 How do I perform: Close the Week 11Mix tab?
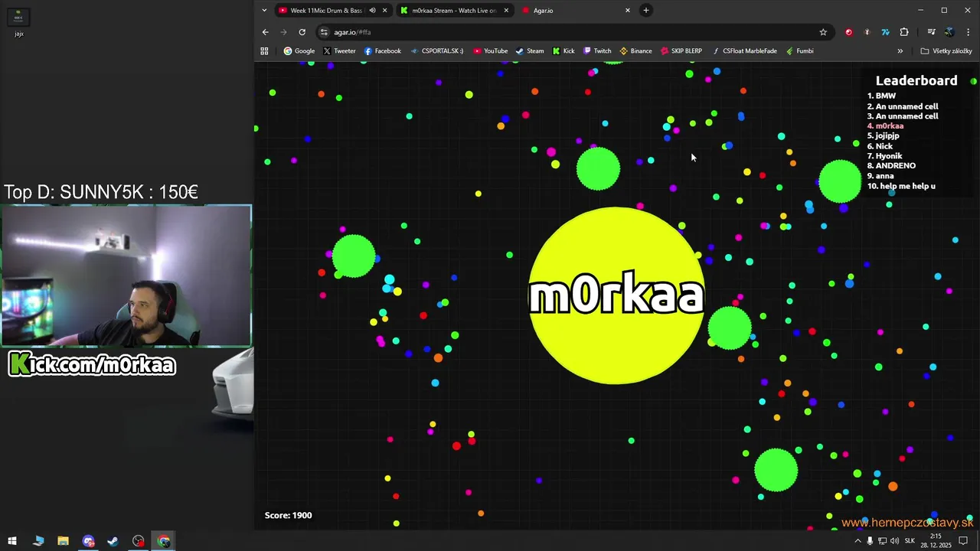(384, 11)
